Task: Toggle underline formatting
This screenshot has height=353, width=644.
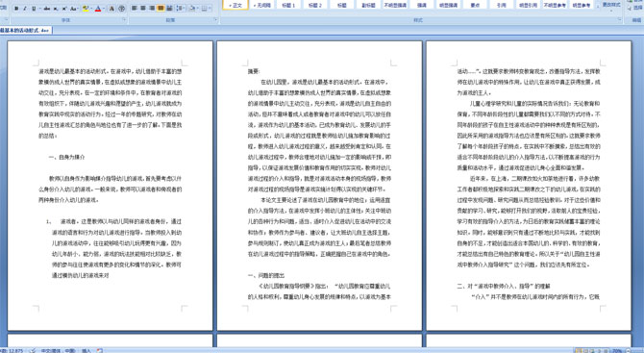Action: point(34,9)
